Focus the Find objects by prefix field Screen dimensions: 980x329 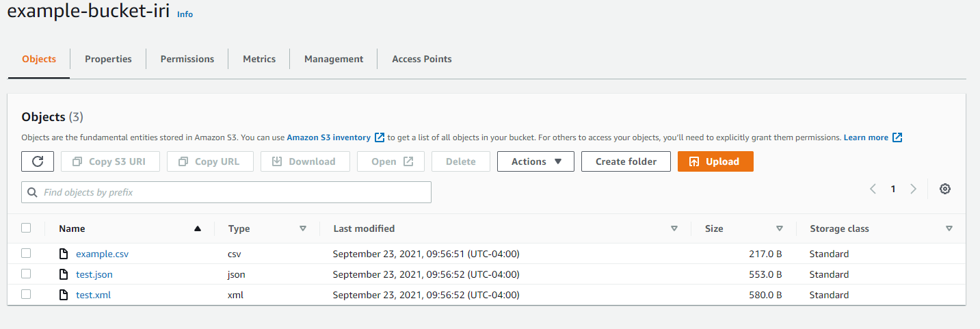tap(226, 192)
